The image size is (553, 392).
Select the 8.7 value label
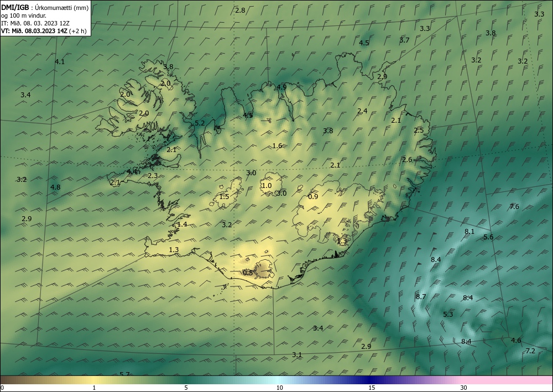point(421,297)
